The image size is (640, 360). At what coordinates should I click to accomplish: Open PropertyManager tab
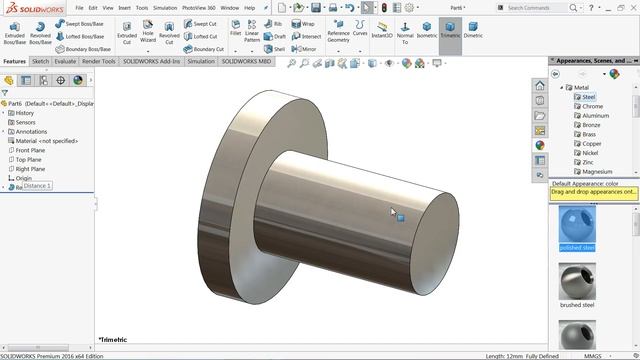26,80
